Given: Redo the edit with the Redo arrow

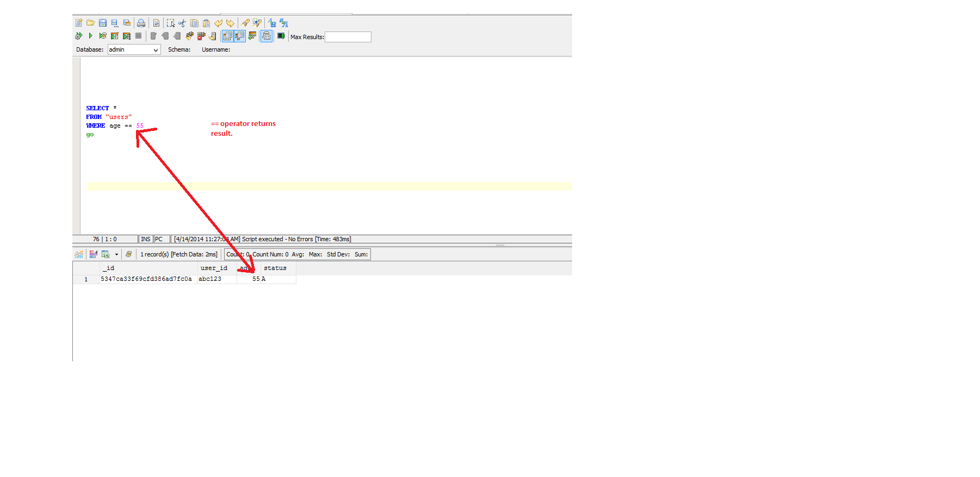Looking at the screenshot, I should 230,23.
